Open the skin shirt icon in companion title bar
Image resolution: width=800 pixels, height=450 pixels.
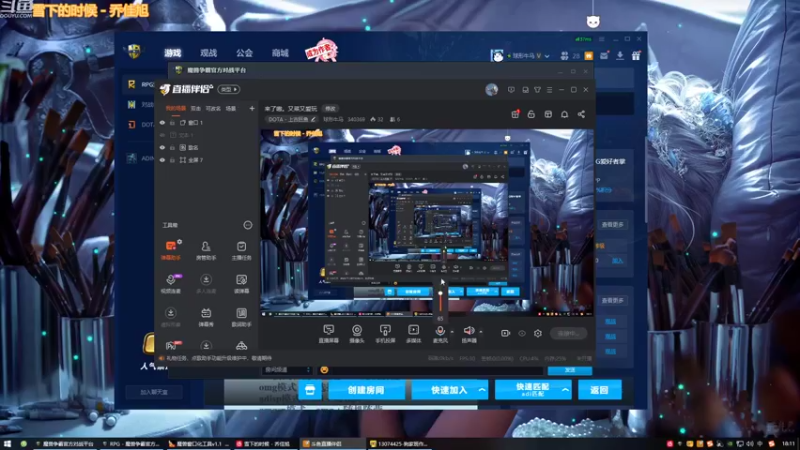click(x=537, y=90)
